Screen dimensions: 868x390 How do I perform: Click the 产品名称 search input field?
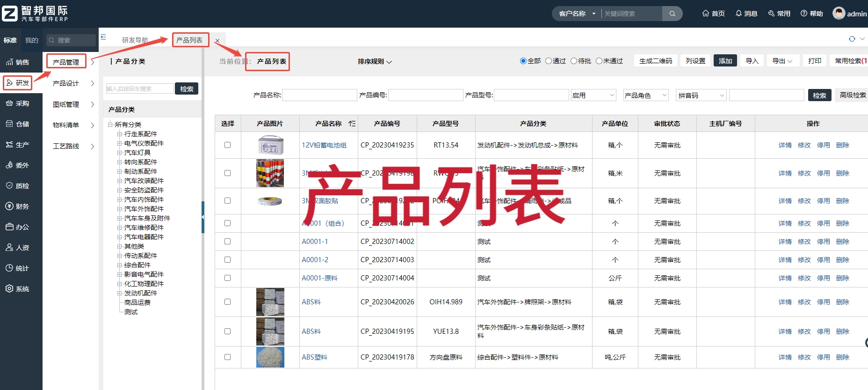point(320,95)
